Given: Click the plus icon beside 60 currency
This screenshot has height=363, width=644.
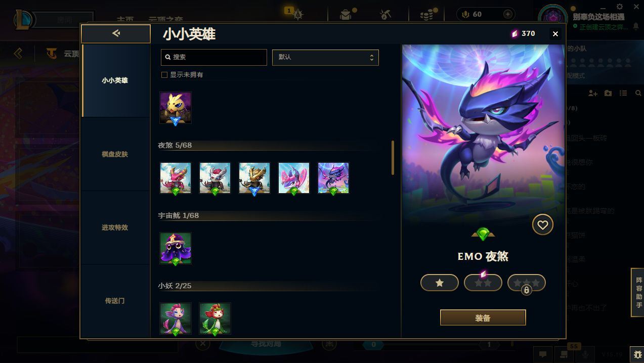Looking at the screenshot, I should [508, 14].
